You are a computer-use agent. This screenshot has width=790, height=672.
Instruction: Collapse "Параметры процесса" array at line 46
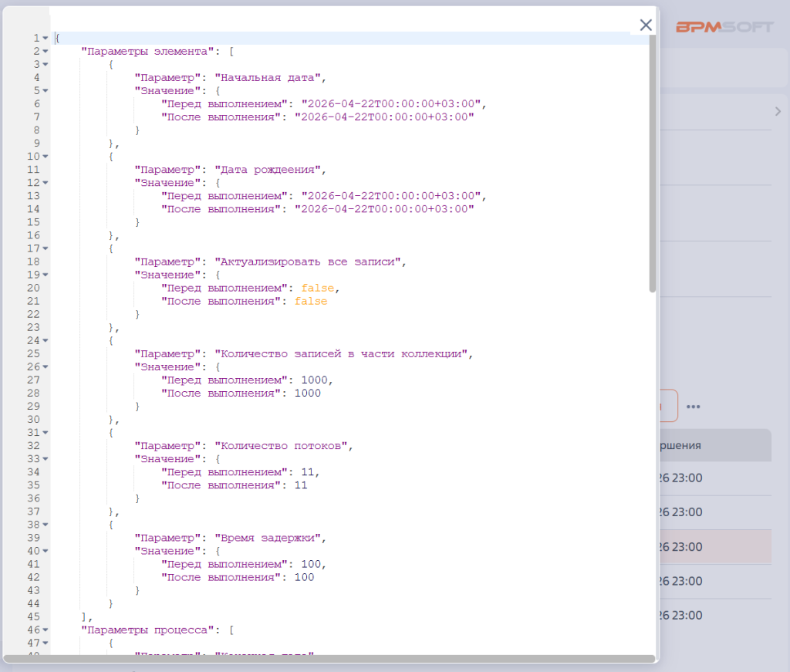46,630
